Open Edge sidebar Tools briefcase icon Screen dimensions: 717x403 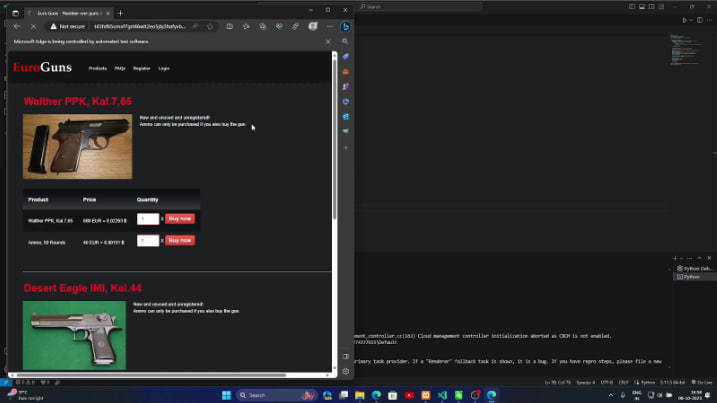346,72
